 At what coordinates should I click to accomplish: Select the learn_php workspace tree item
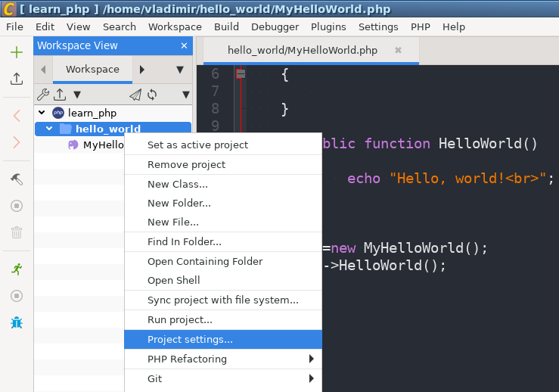point(92,113)
